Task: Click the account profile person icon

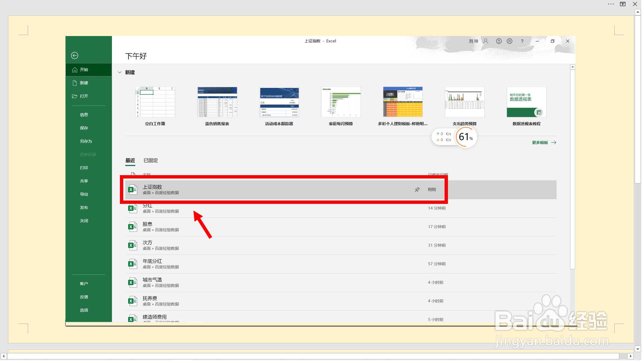Action: [x=488, y=41]
